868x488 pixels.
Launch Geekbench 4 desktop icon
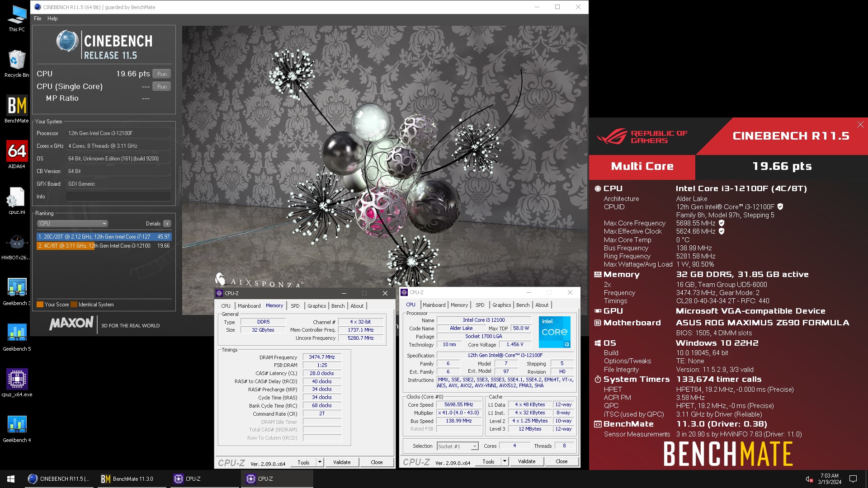(x=17, y=428)
